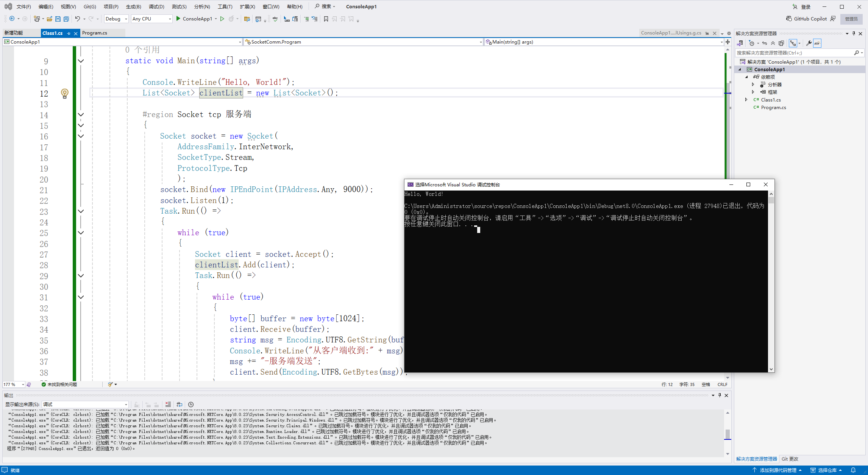868x475 pixels.
Task: Click 添加到源代码管理 in status bar
Action: 778,470
